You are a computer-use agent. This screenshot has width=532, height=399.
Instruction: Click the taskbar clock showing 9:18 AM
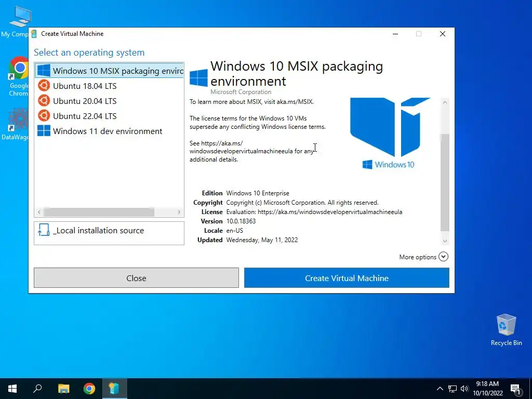tap(487, 389)
